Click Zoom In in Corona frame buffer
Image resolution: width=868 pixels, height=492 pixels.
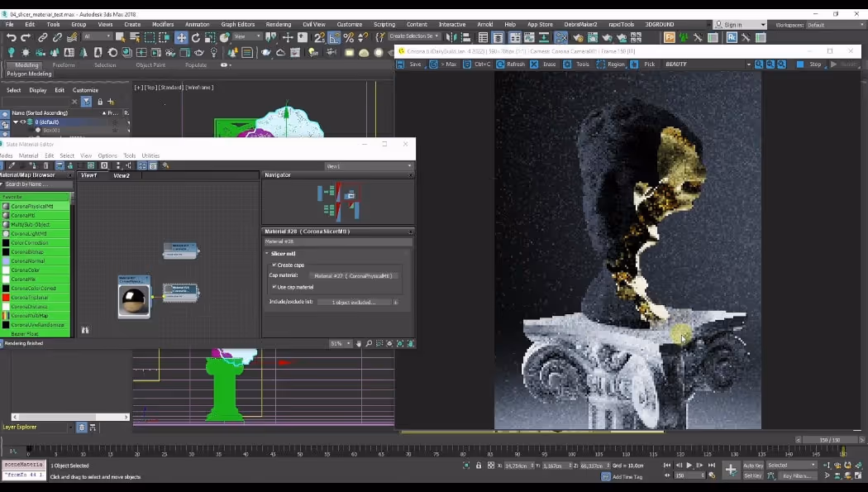(759, 64)
